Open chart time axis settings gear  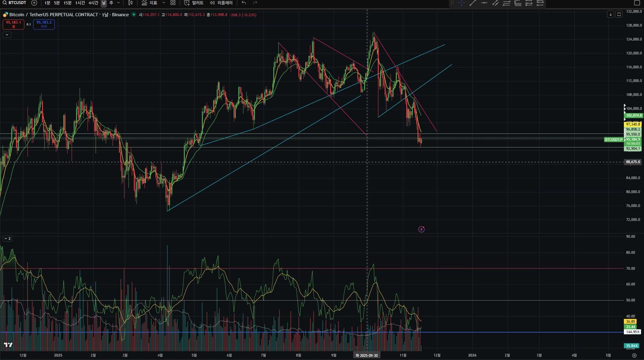(634, 355)
